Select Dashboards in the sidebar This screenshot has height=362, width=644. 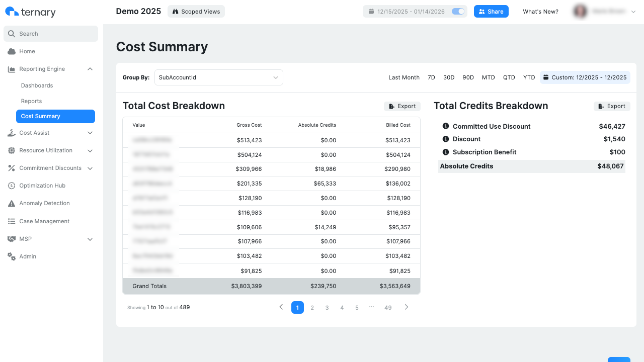point(38,85)
